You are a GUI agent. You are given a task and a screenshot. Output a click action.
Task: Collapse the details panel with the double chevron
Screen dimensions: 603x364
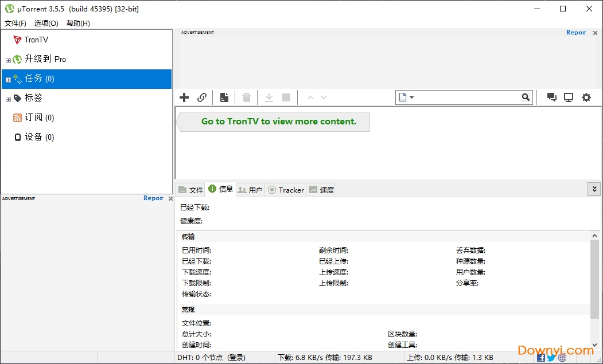(x=594, y=189)
